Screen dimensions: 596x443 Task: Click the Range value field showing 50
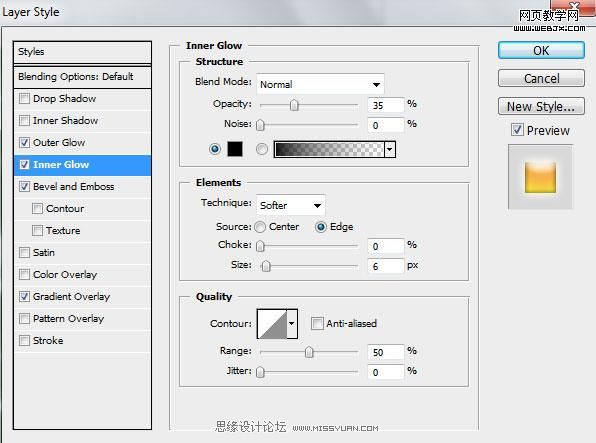click(x=385, y=352)
